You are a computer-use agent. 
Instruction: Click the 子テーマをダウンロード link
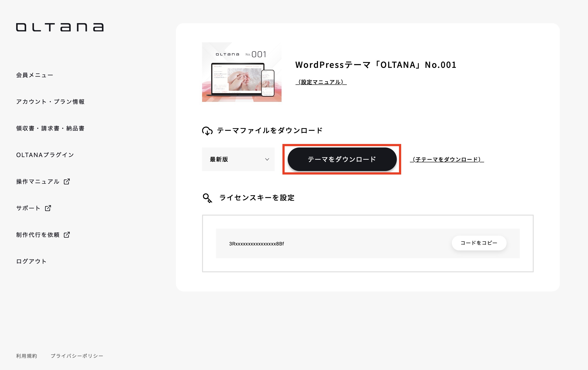(x=447, y=159)
